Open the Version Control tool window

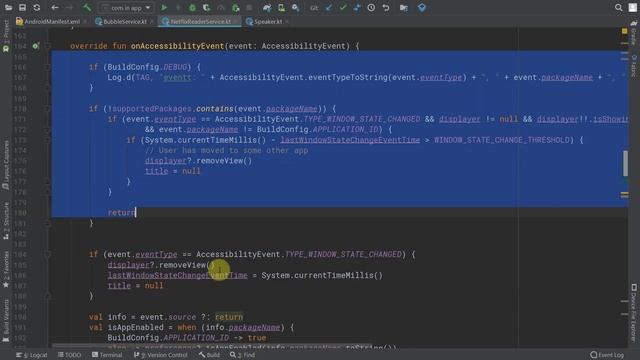click(x=161, y=355)
